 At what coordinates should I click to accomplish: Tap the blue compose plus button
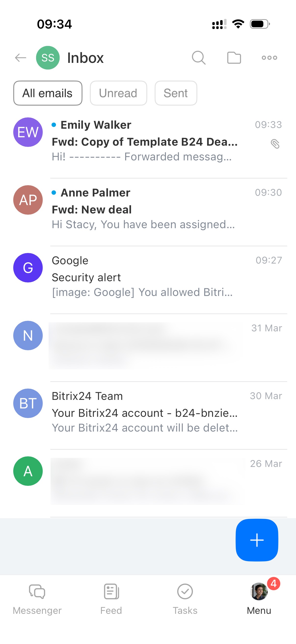(256, 540)
